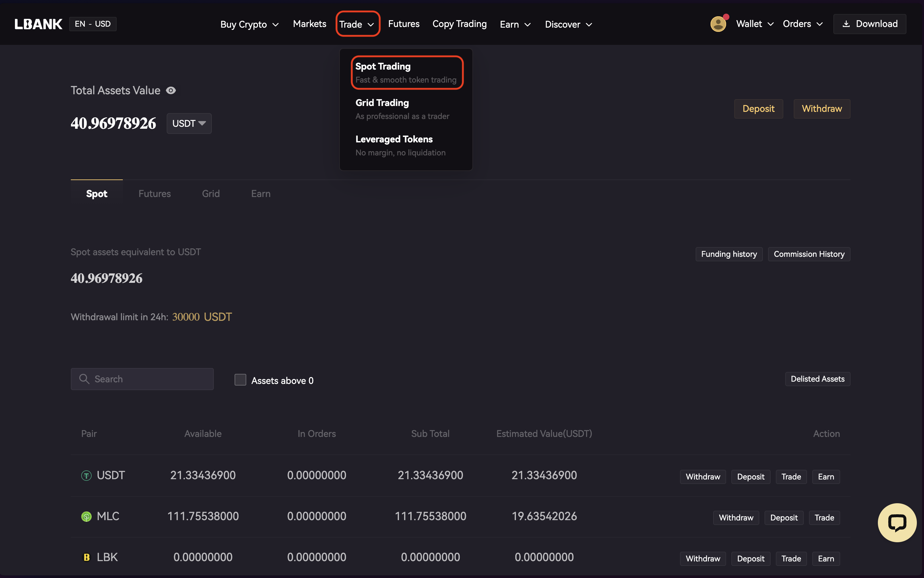The image size is (924, 578).
Task: Click MLC estimated value 19.63542026
Action: 544,517
